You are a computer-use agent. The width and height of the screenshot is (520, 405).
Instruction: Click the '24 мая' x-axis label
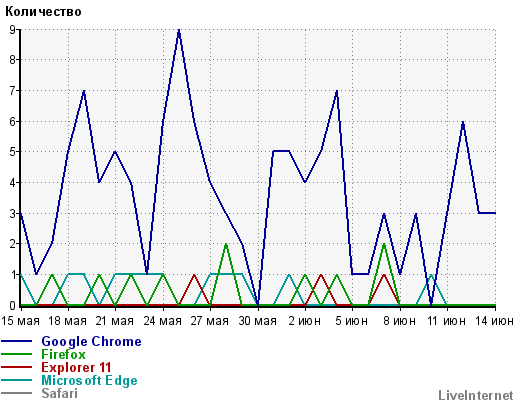pos(162,321)
